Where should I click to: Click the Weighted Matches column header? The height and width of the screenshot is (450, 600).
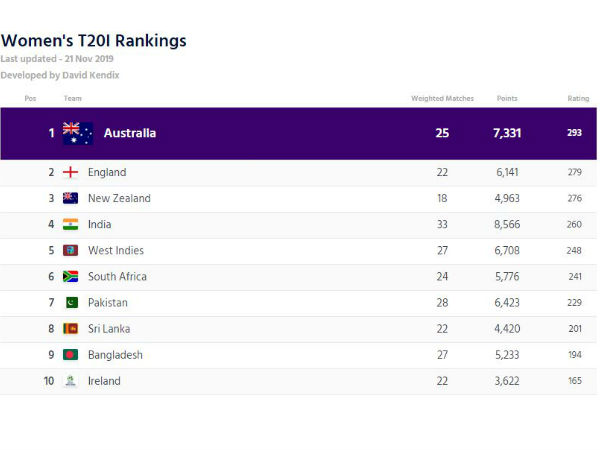coord(442,98)
